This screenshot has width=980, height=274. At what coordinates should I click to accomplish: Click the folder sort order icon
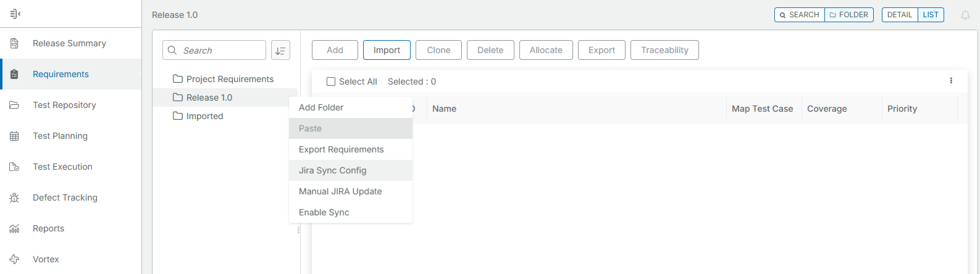(x=280, y=51)
